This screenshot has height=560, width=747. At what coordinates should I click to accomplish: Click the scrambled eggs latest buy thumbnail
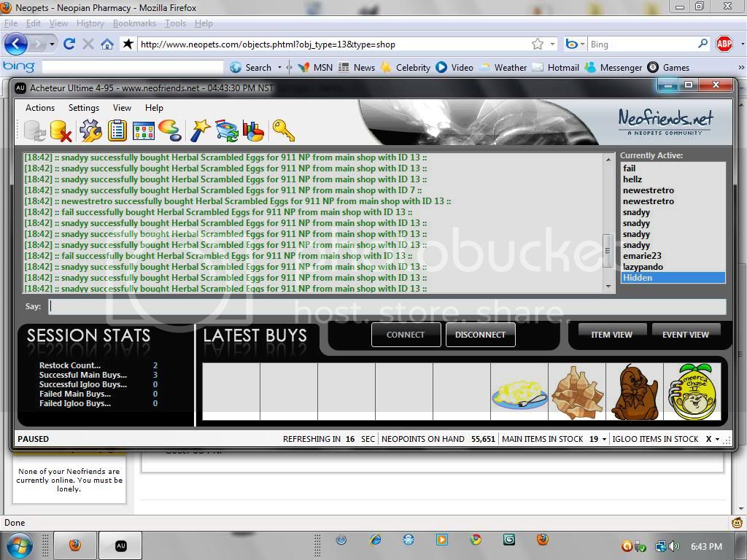[519, 392]
